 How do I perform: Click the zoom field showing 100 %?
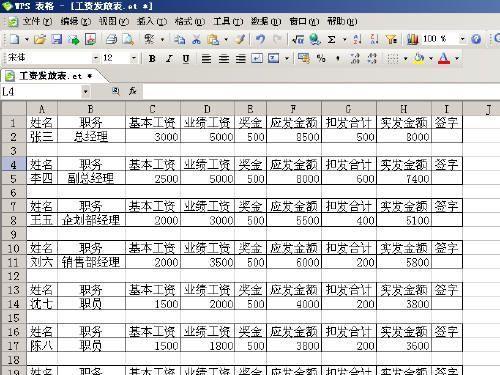(x=440, y=39)
